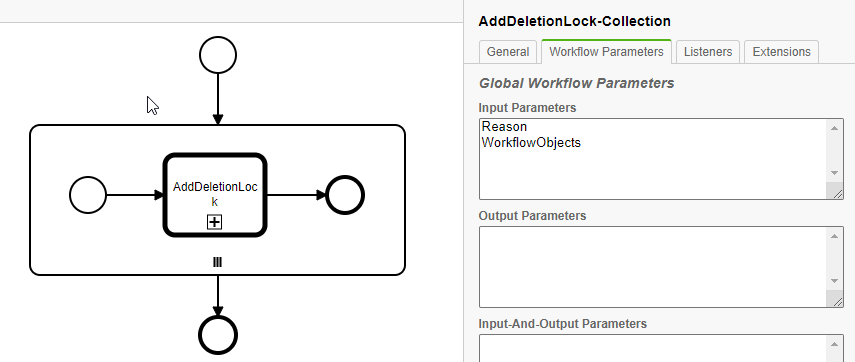855x362 pixels.
Task: Select end event inside the subprocess
Action: pos(345,195)
